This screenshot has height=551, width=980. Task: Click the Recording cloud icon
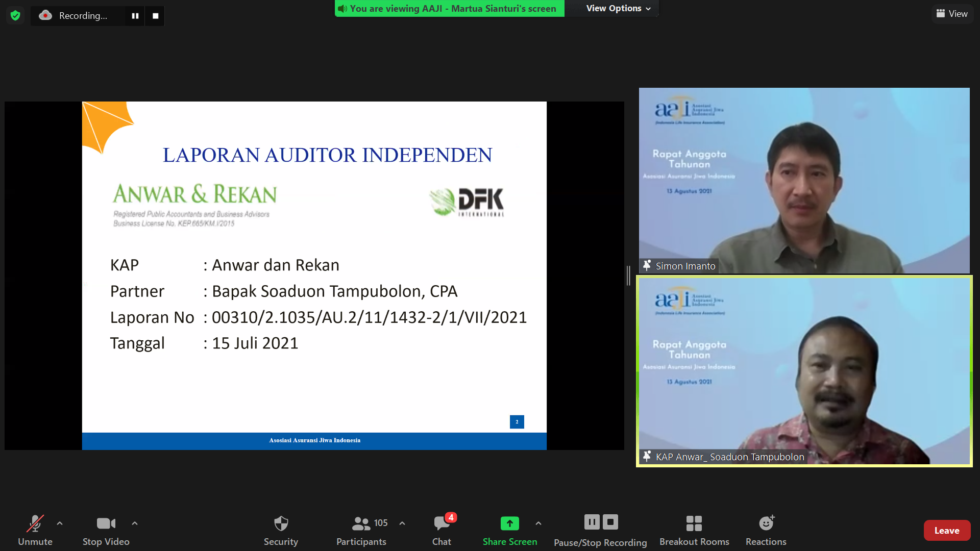pos(45,15)
